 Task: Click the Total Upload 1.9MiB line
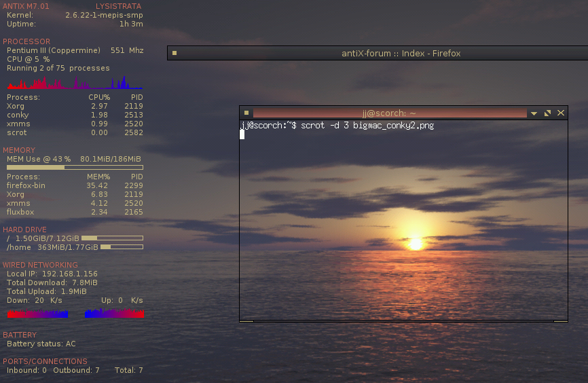click(46, 291)
